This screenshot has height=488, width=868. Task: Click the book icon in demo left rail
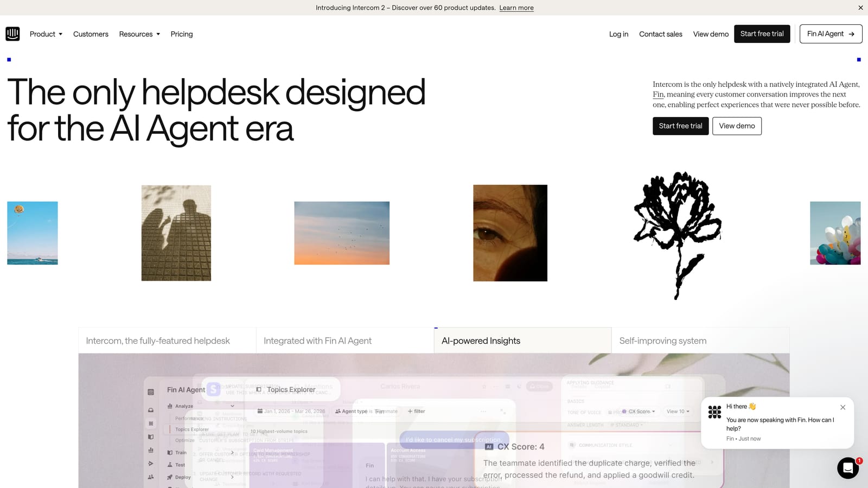pos(151,436)
